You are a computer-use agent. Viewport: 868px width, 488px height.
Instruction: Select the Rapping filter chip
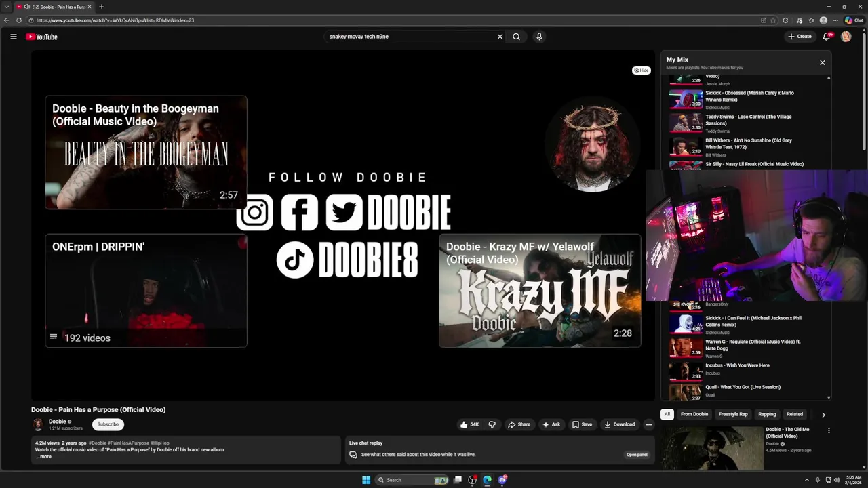[x=767, y=414]
